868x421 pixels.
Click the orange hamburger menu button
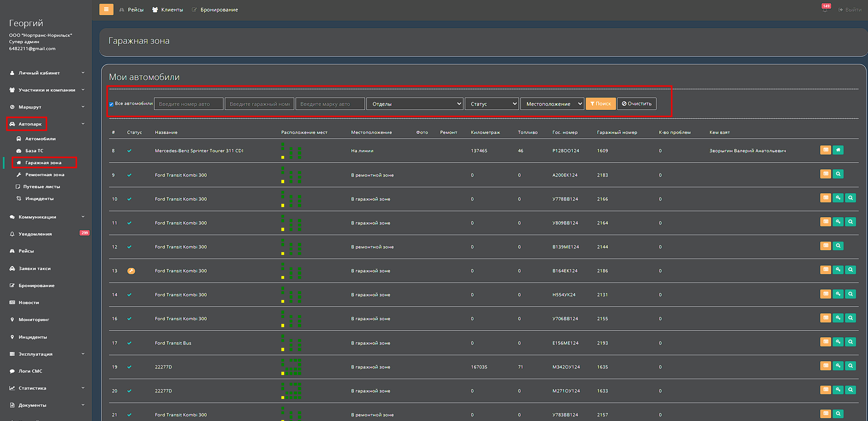pyautogui.click(x=106, y=9)
